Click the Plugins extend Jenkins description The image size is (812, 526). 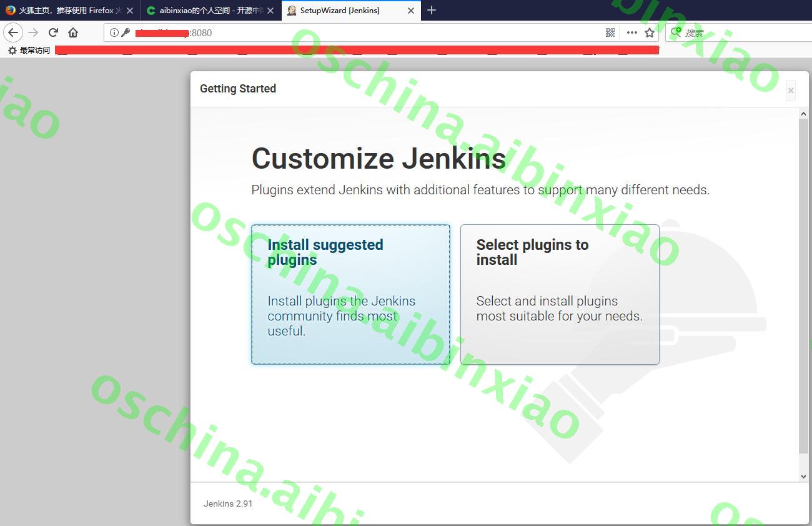[480, 190]
